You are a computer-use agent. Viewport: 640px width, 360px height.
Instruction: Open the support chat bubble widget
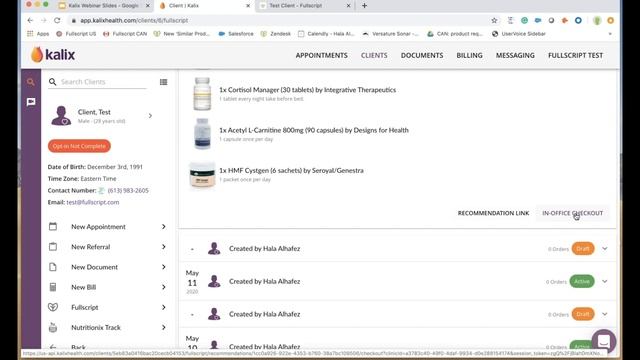[604, 341]
